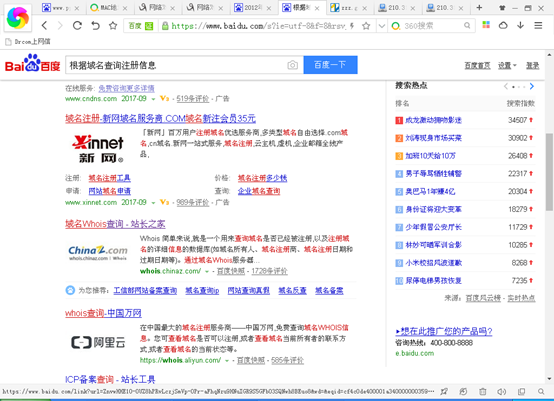Go to previous hot-search page arrow
The image size is (554, 401).
(x=506, y=86)
